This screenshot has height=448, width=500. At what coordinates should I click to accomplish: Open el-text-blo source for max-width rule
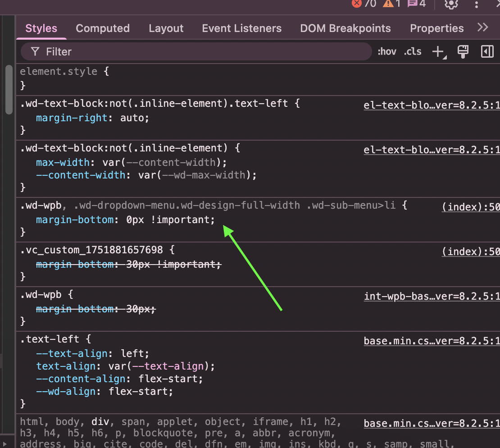pyautogui.click(x=432, y=150)
